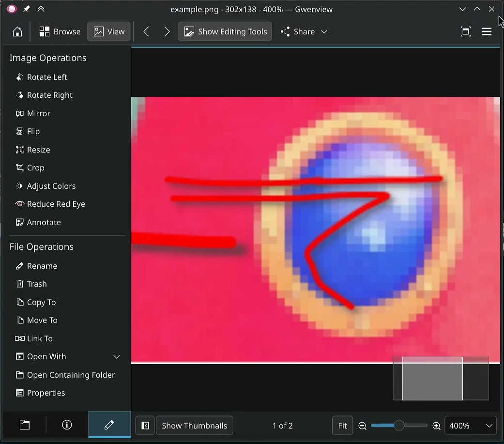Switch to the information sidebar tab

[67, 425]
